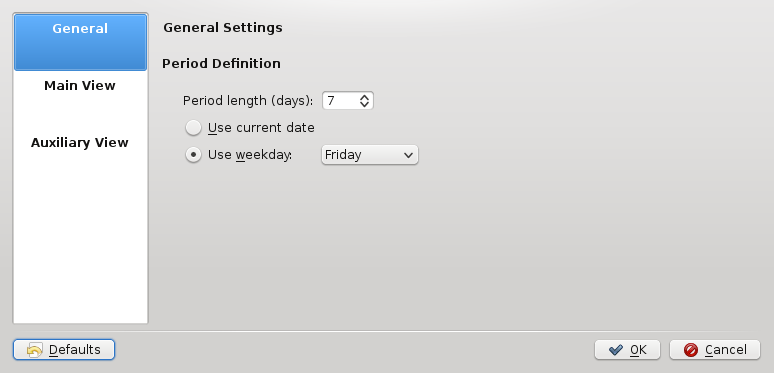Click the Period Definition heading
Viewport: 774px width, 373px height.
222,64
